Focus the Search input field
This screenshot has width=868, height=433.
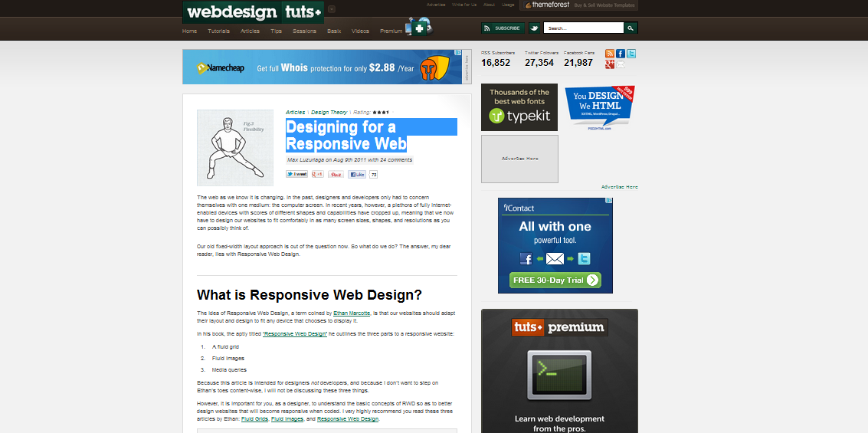click(583, 28)
